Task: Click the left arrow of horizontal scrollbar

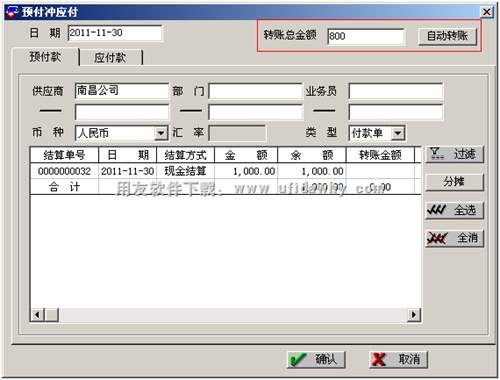Action: click(37, 314)
